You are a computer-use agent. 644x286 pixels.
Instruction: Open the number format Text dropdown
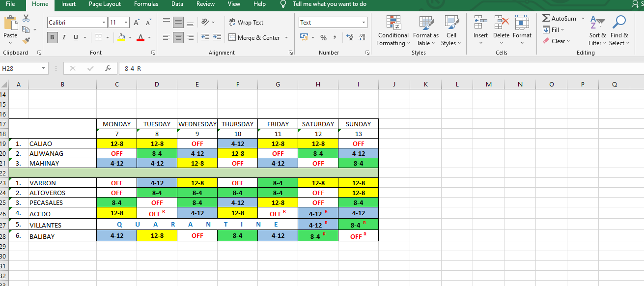coord(364,23)
